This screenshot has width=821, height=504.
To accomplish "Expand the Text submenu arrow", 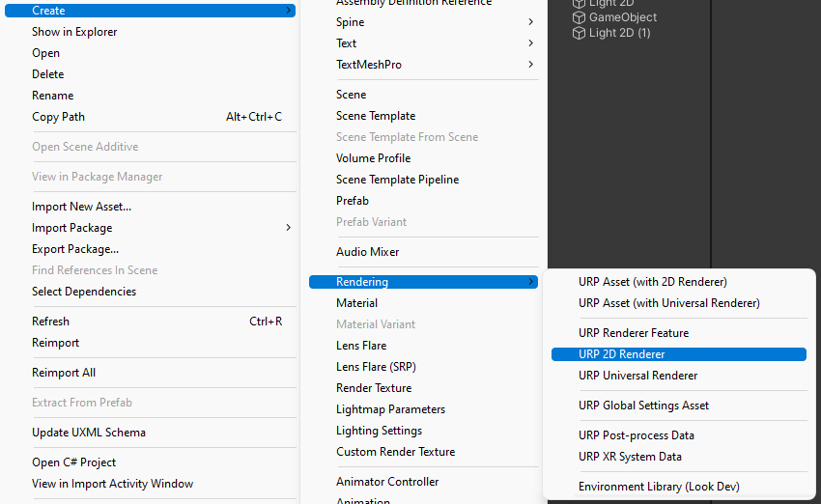I will point(530,42).
